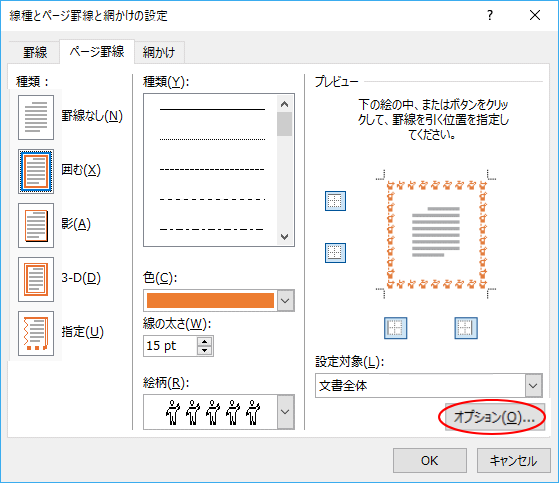559x483 pixels.
Task: Confirm with the OK button
Action: pyautogui.click(x=430, y=461)
